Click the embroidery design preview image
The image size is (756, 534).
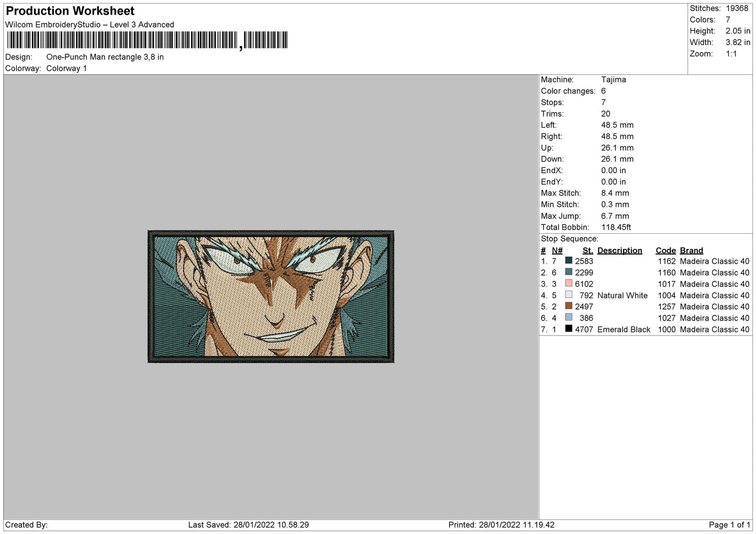point(271,296)
